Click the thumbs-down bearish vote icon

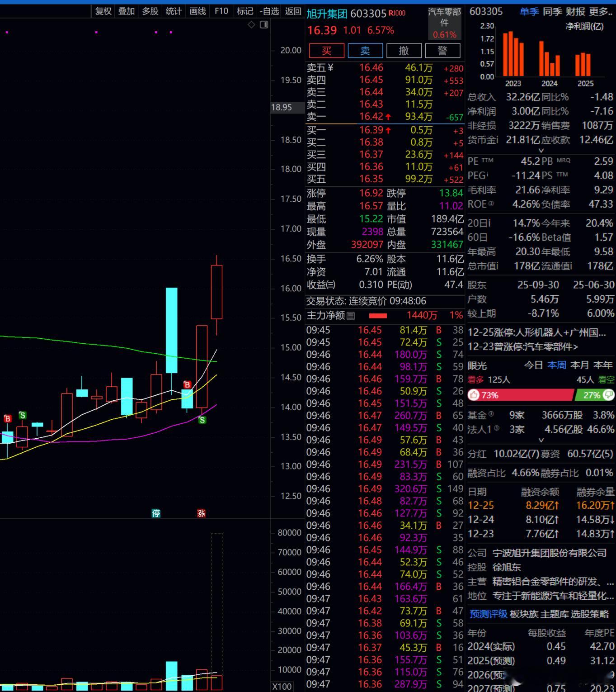click(608, 395)
